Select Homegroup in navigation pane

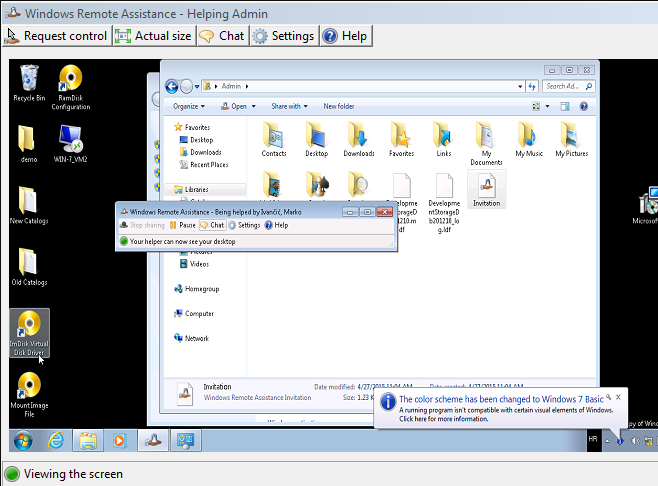(197, 289)
